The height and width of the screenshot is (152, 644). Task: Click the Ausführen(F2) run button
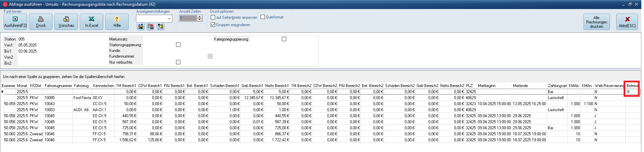[15, 22]
